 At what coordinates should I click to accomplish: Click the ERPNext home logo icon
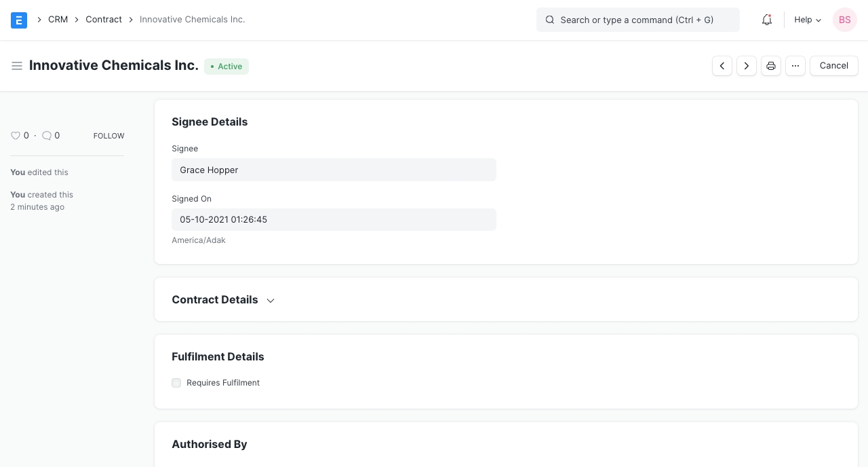[19, 20]
